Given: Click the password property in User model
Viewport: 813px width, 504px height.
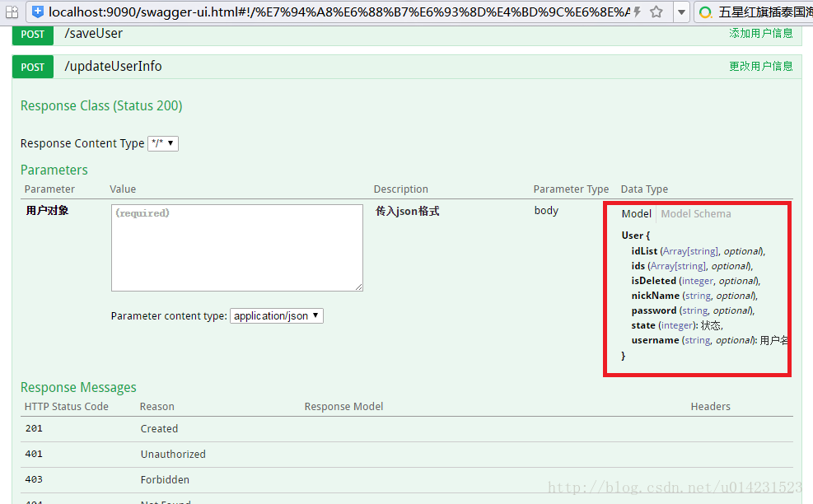Looking at the screenshot, I should pos(654,310).
